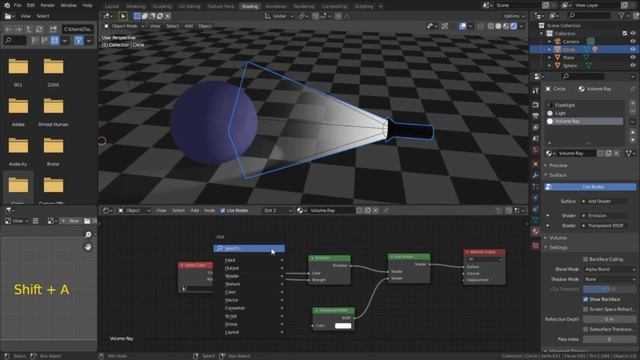The width and height of the screenshot is (640, 360).
Task: Open the File menu
Action: pos(18,6)
